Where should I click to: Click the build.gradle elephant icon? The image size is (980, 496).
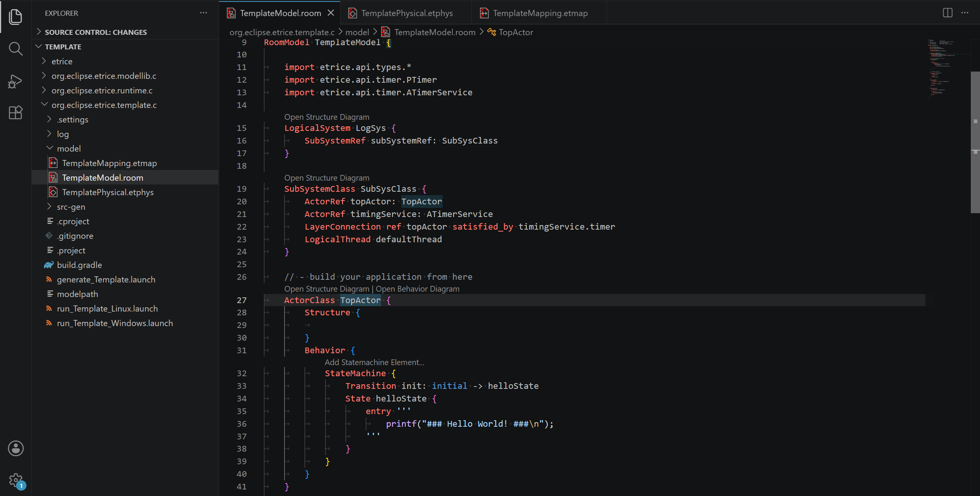[49, 265]
